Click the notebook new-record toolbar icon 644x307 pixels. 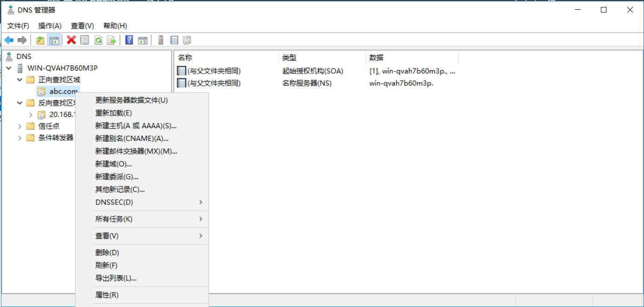(174, 40)
